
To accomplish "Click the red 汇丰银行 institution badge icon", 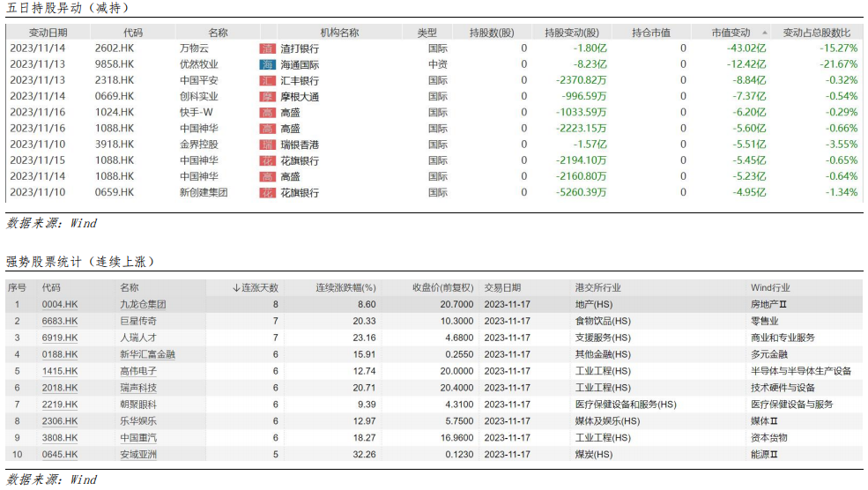I will point(267,81).
